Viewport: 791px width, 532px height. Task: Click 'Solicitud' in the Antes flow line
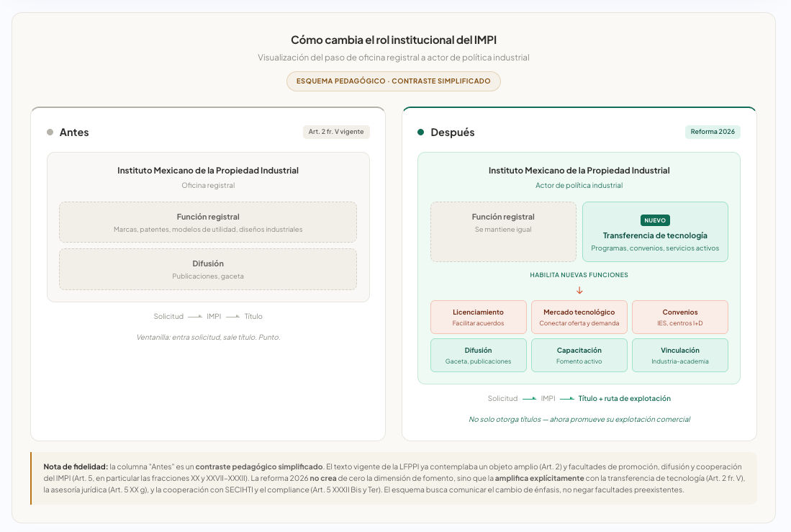pos(168,317)
